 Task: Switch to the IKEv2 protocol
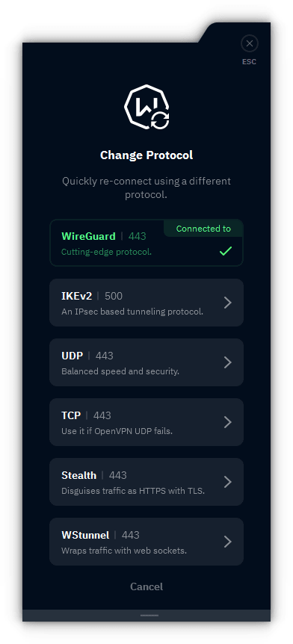coord(146,303)
